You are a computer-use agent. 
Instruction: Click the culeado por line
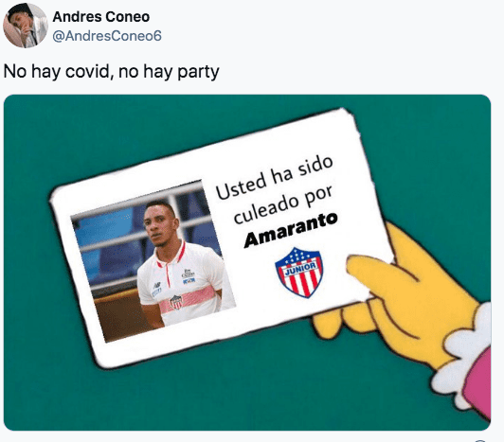click(283, 204)
